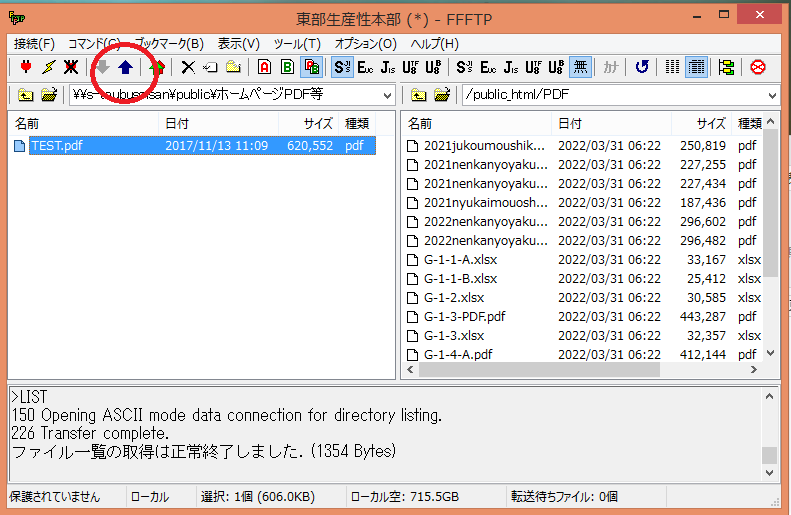The image size is (791, 515).
Task: Click the remote file list vertical scrollbar
Action: click(x=771, y=250)
